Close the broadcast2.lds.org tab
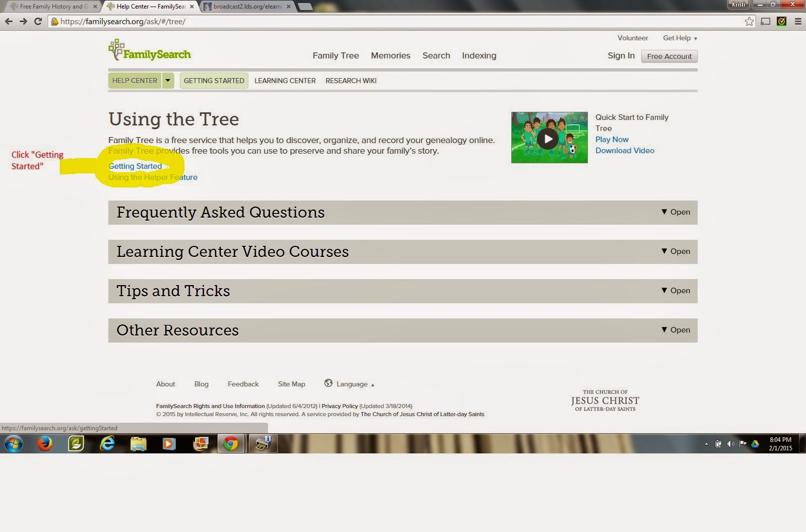 point(289,7)
